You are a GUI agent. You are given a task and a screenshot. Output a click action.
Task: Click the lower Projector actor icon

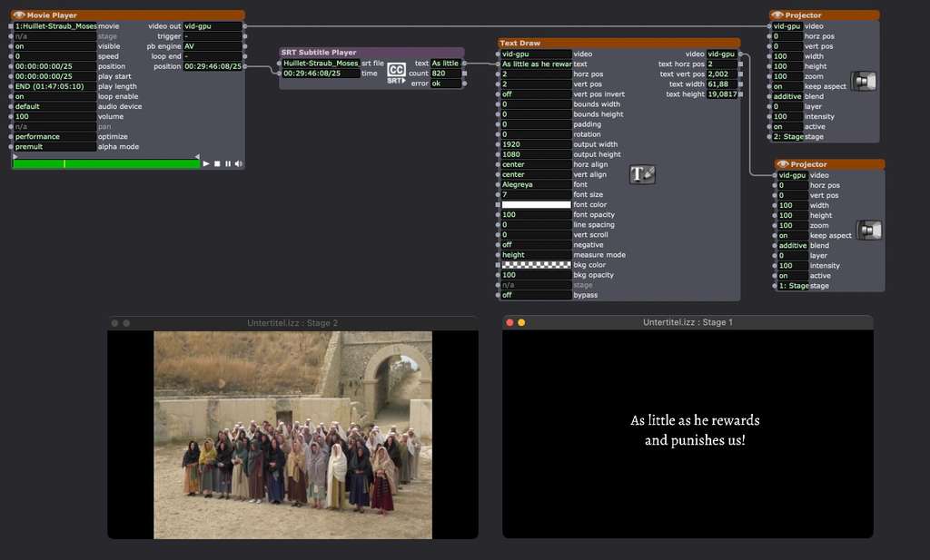pos(869,231)
